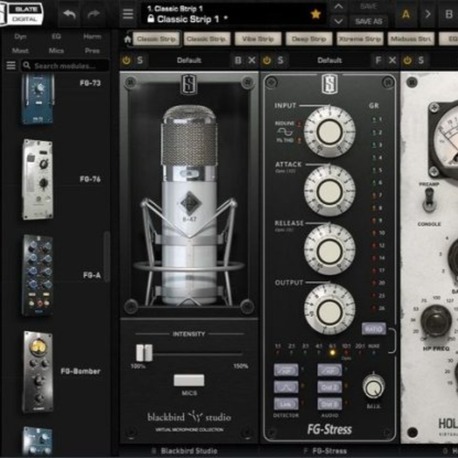The image size is (458, 458).
Task: Toggle the favorite star for Classic Strip 1
Action: 315,14
